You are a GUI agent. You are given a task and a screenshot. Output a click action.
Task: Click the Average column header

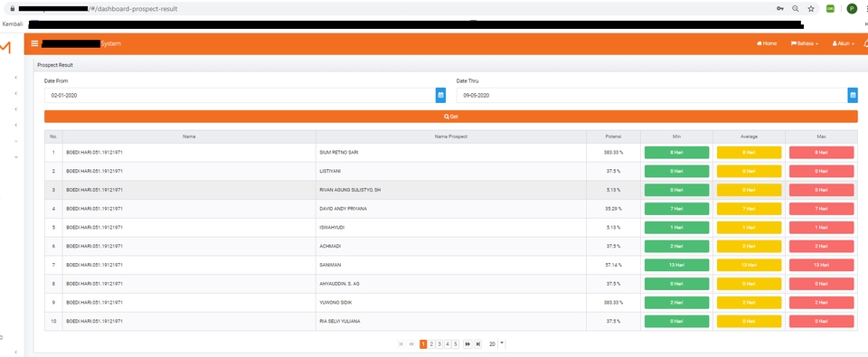[749, 136]
